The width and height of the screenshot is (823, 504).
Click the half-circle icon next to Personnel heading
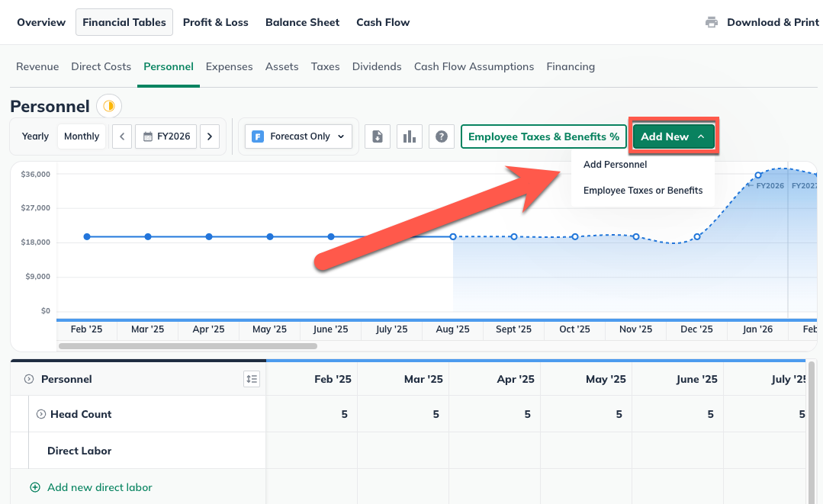tap(109, 106)
